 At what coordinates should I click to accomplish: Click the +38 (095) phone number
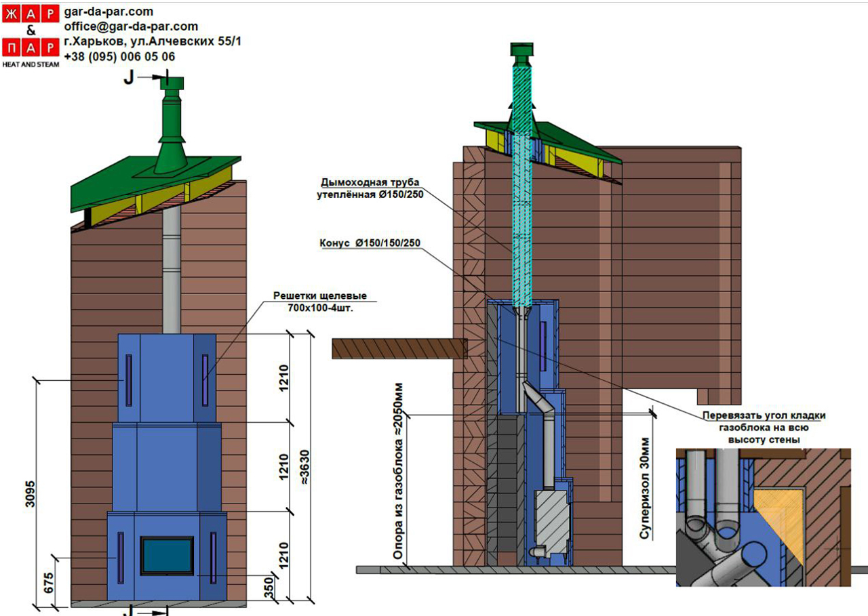[119, 57]
